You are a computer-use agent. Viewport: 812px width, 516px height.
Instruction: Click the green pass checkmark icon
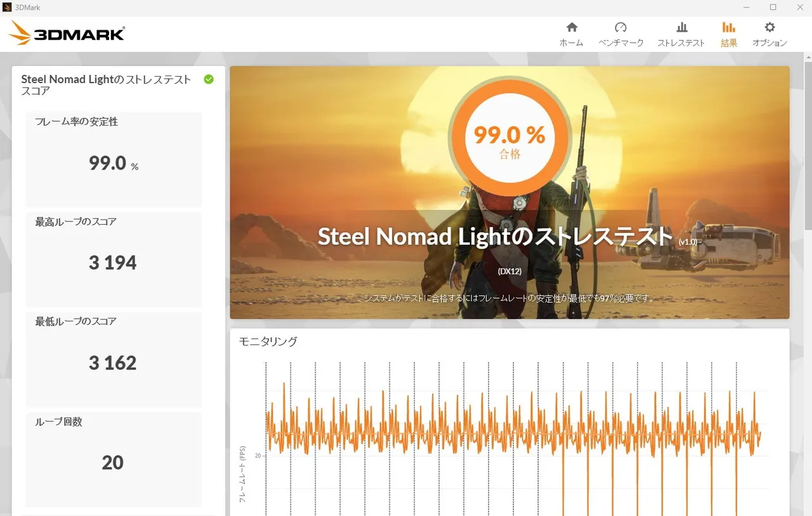(x=209, y=79)
